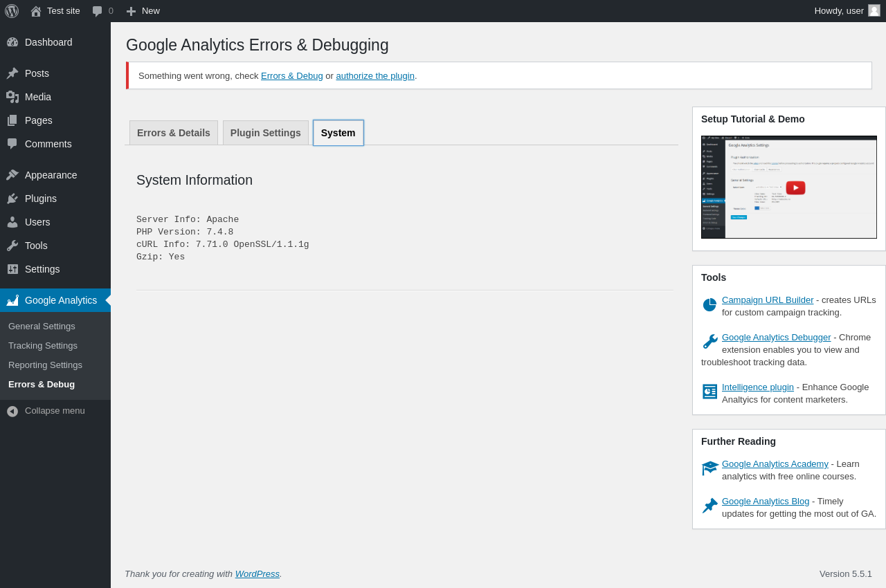
Task: Click the Test site name in admin bar
Action: [x=64, y=11]
